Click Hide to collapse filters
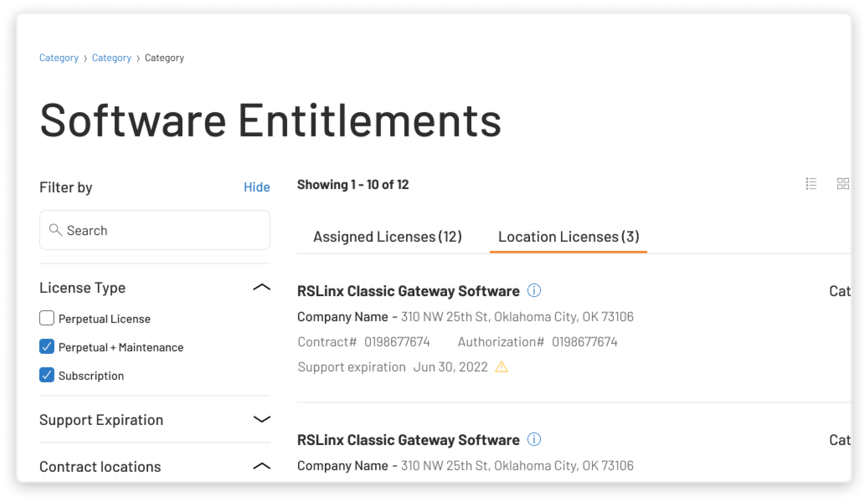The height and width of the screenshot is (502, 868). click(257, 187)
